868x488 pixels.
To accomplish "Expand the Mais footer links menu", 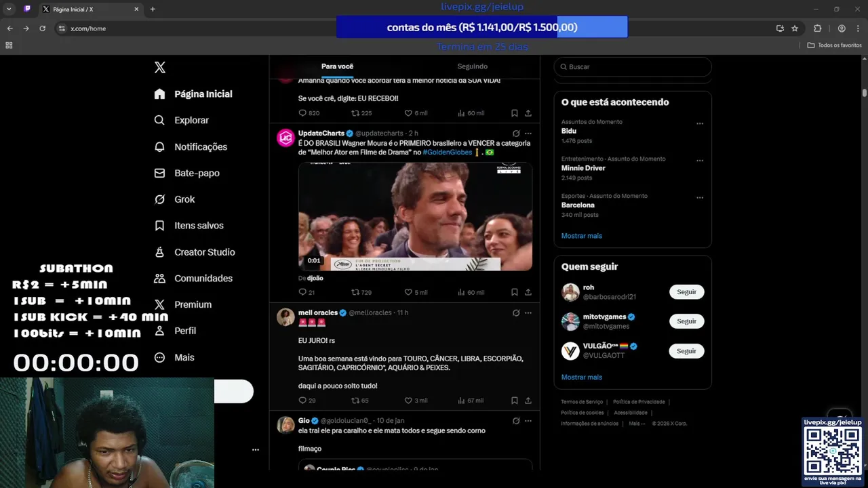I will point(637,424).
